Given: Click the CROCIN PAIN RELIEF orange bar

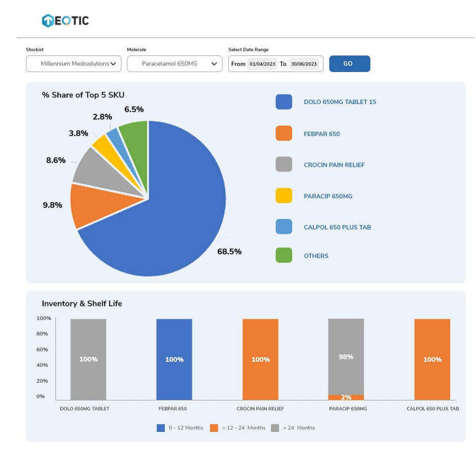Looking at the screenshot, I should tap(260, 359).
